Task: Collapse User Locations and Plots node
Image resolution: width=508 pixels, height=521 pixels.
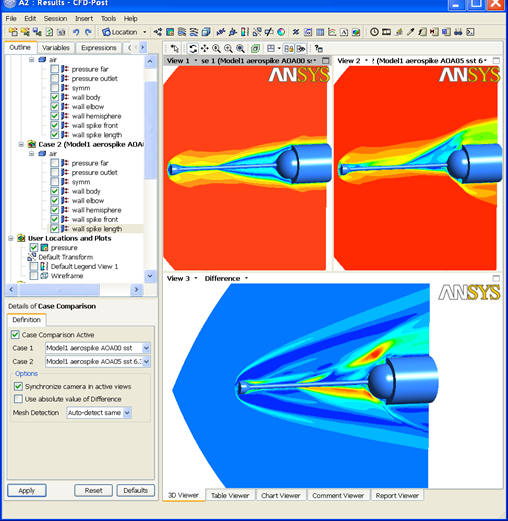Action: tap(11, 238)
